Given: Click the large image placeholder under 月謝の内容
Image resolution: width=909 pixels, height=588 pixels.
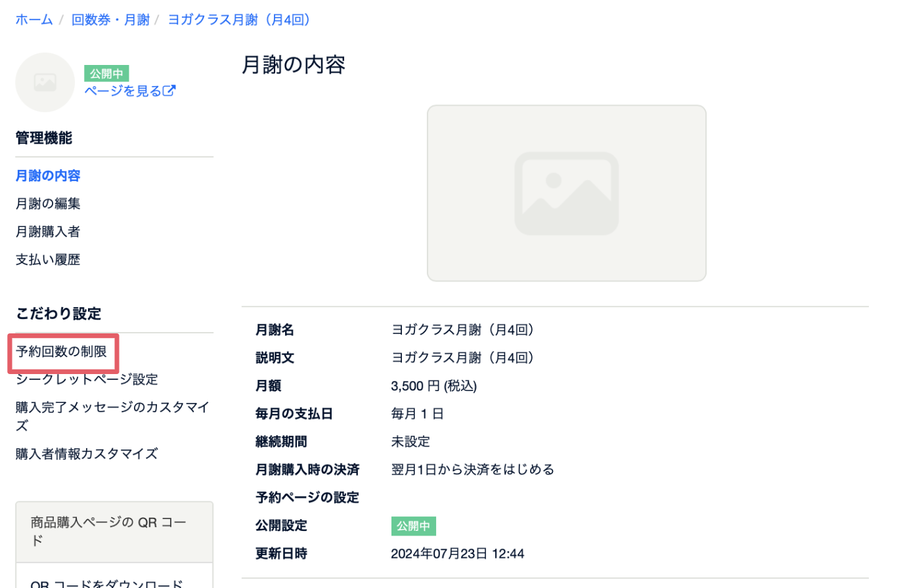Looking at the screenshot, I should (566, 194).
